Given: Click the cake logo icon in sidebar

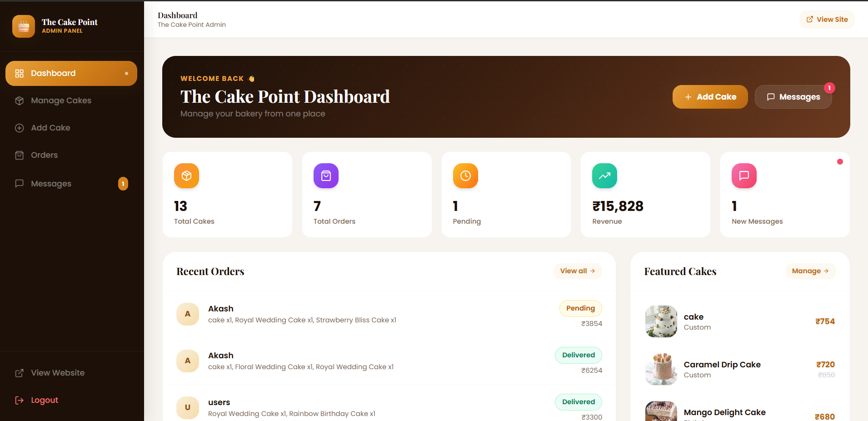Looking at the screenshot, I should tap(24, 26).
